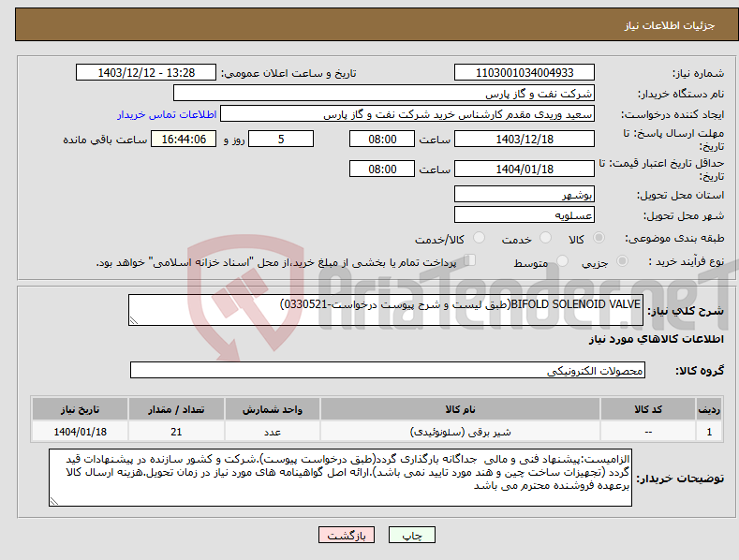739x560 pixels.
Task: Click the نوع فرآیند خرید label
Action: pyautogui.click(x=687, y=261)
